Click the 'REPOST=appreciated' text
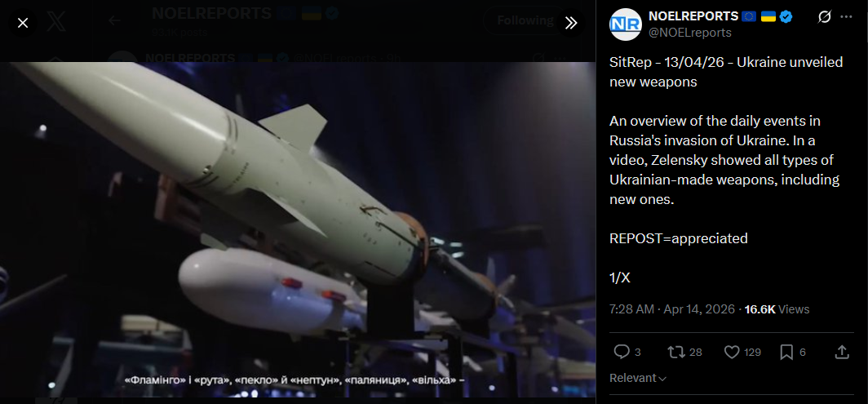This screenshot has height=404, width=868. [679, 239]
